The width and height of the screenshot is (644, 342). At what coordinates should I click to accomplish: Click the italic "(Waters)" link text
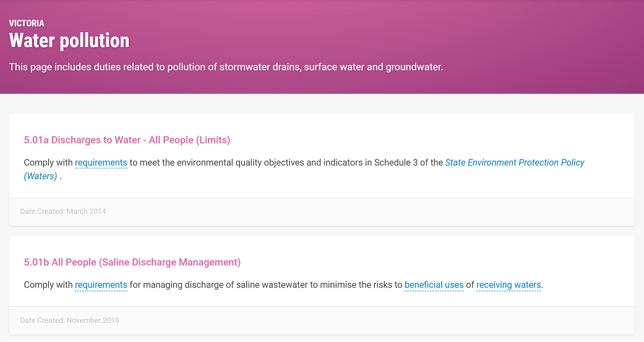coord(40,176)
